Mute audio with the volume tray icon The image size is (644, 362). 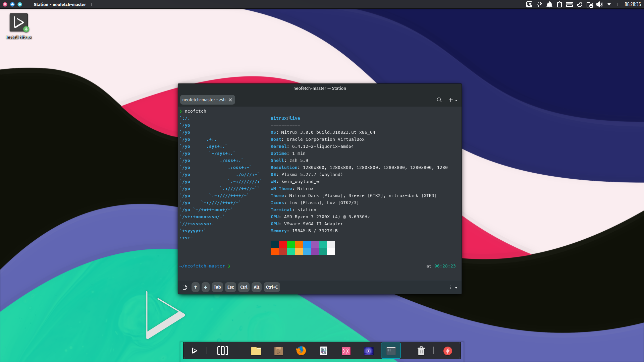[x=600, y=4]
